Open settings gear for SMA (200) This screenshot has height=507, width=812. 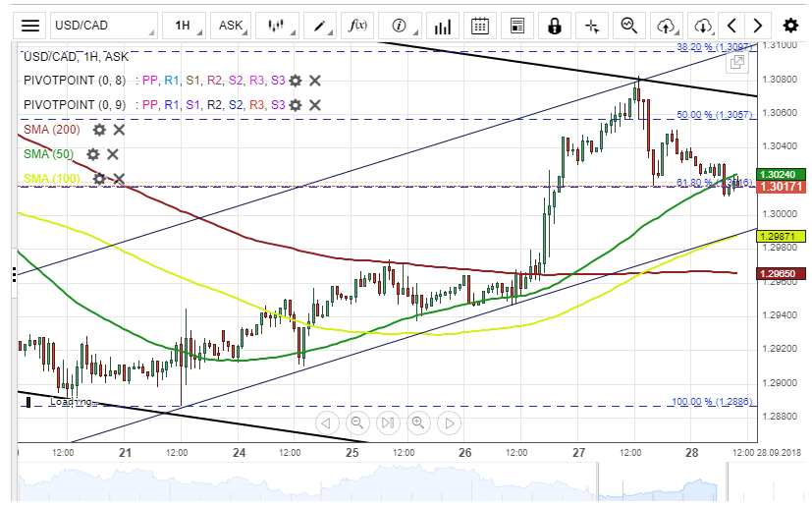[99, 129]
